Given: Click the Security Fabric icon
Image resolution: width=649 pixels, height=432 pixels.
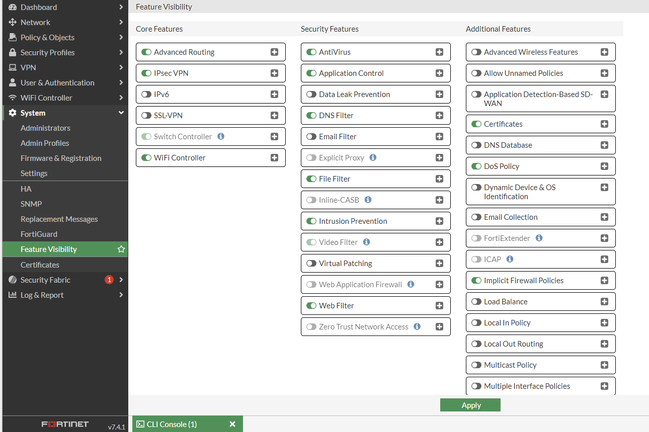Looking at the screenshot, I should [x=12, y=280].
